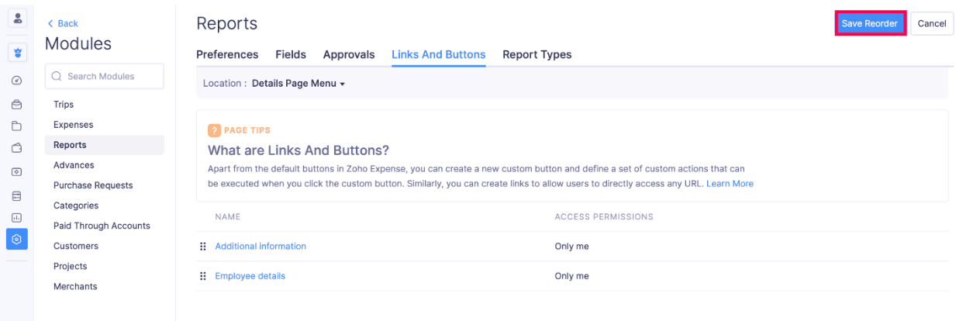Click drag handle beside Additional information
Image resolution: width=980 pixels, height=321 pixels.
(203, 247)
